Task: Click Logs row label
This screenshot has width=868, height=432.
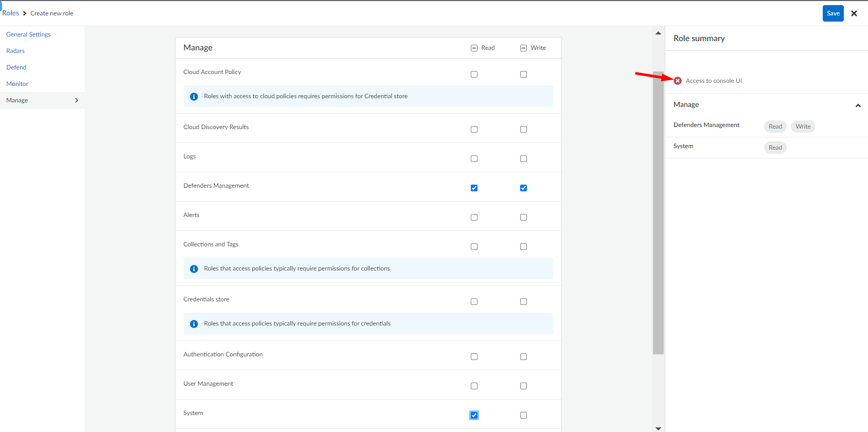Action: [189, 156]
